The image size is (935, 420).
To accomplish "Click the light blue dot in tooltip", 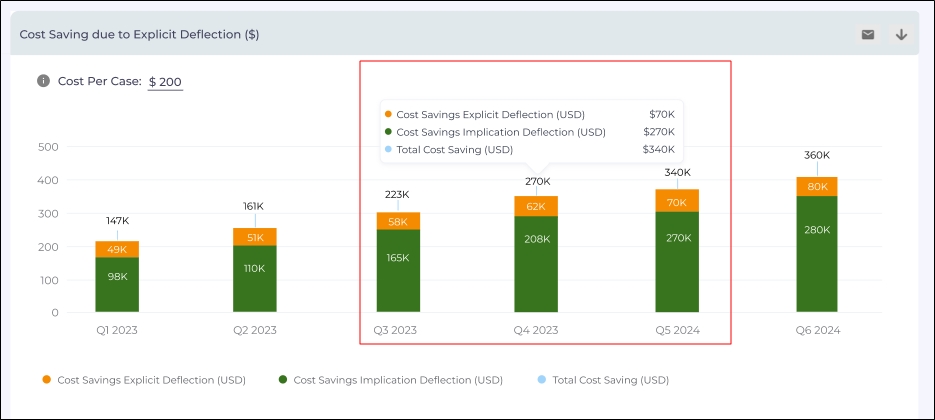I will [x=387, y=150].
